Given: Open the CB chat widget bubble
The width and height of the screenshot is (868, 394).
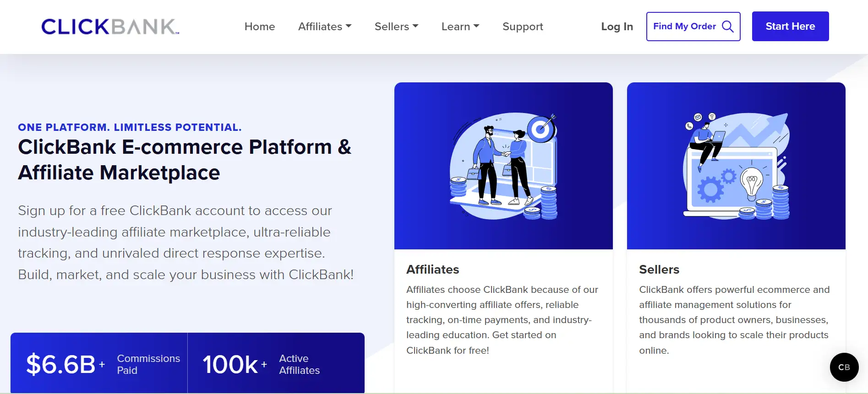Looking at the screenshot, I should coord(844,367).
